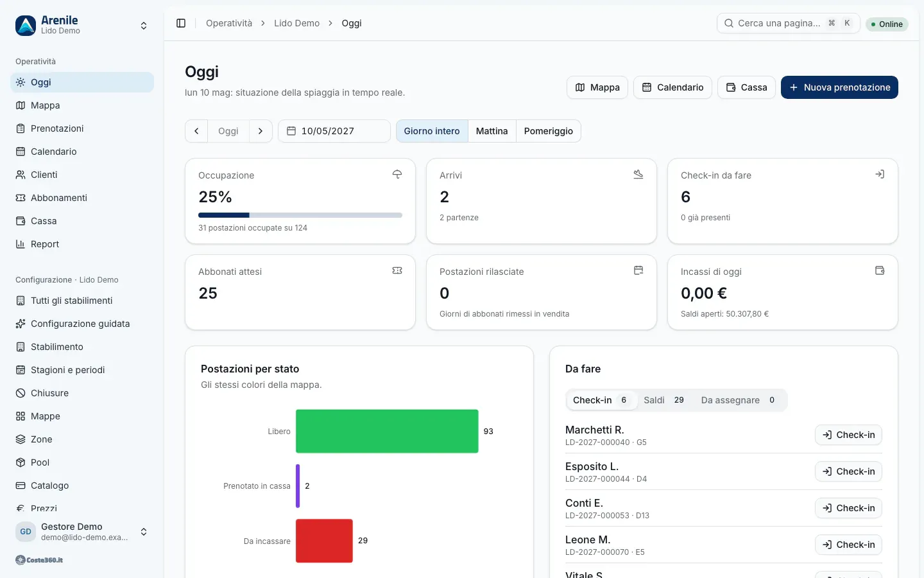Switch to the Saldi tab
The image size is (924, 578).
click(664, 400)
